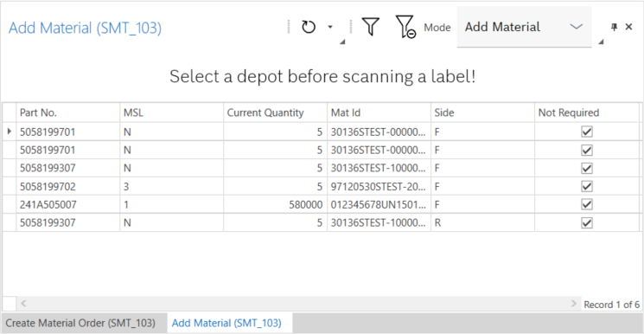This screenshot has width=644, height=334.
Task: Sort by Side column header
Action: pyautogui.click(x=482, y=112)
